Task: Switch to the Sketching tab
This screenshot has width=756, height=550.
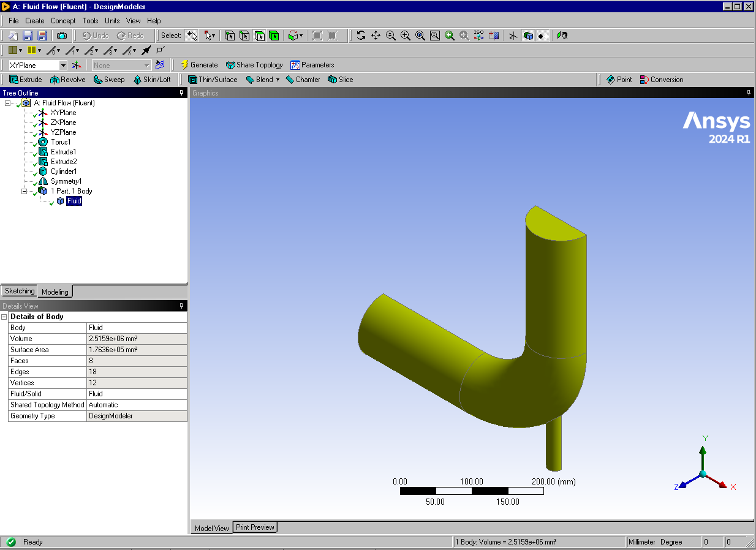Action: click(x=20, y=291)
